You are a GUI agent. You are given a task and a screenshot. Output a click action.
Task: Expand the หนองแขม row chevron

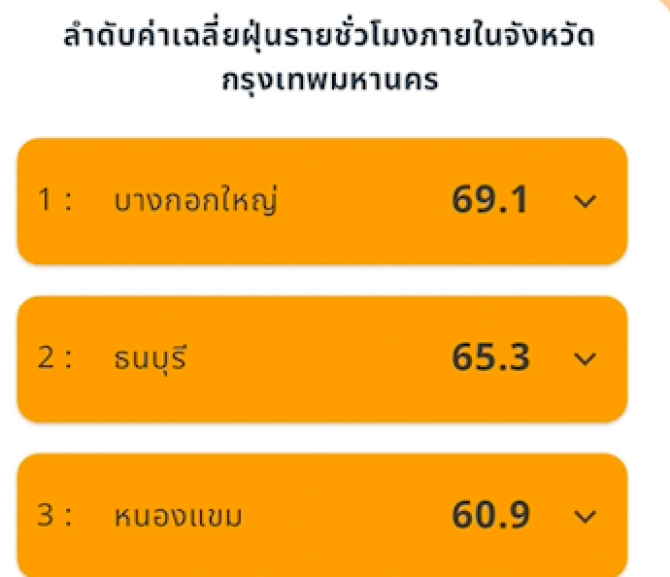586,516
